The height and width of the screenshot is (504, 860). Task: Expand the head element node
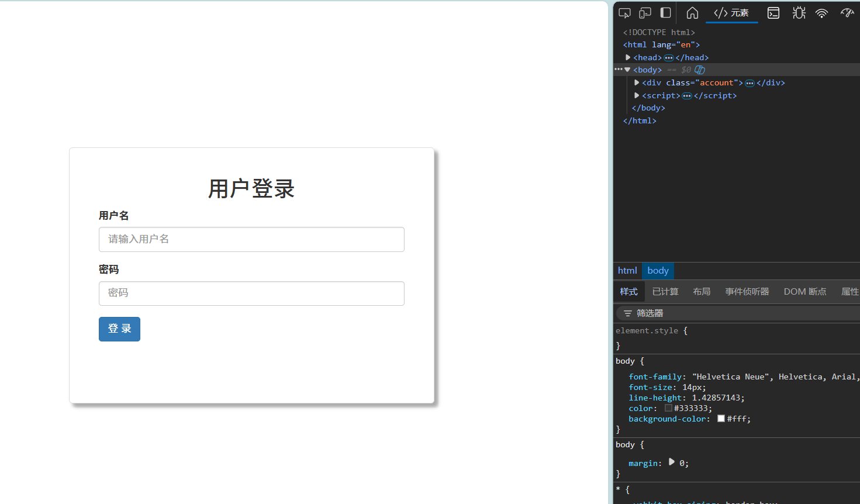628,57
